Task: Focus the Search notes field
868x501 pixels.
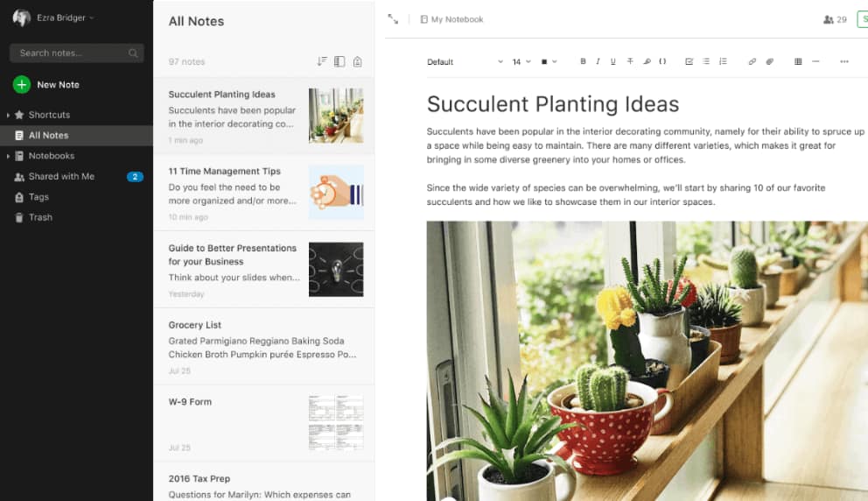Action: tap(76, 53)
